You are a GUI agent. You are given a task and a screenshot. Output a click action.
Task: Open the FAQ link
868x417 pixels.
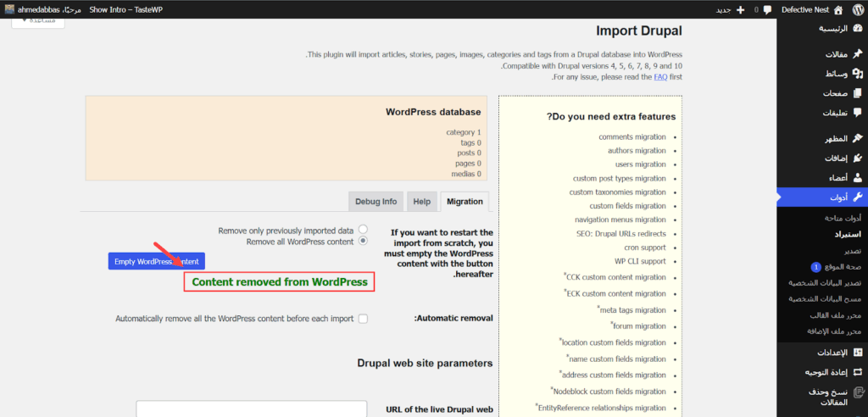click(659, 77)
